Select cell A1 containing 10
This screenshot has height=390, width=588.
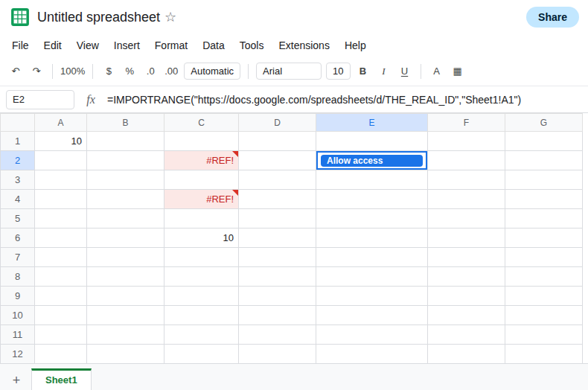click(x=61, y=141)
